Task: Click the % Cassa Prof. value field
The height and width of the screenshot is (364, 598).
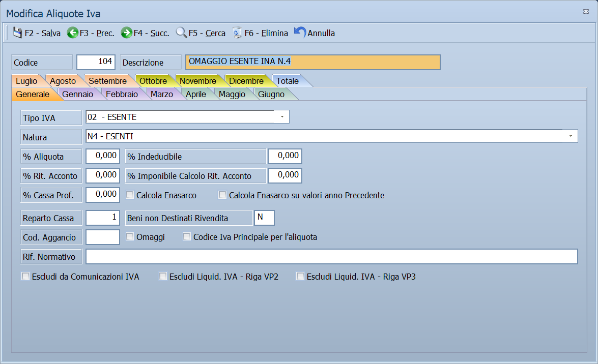Action: 103,195
